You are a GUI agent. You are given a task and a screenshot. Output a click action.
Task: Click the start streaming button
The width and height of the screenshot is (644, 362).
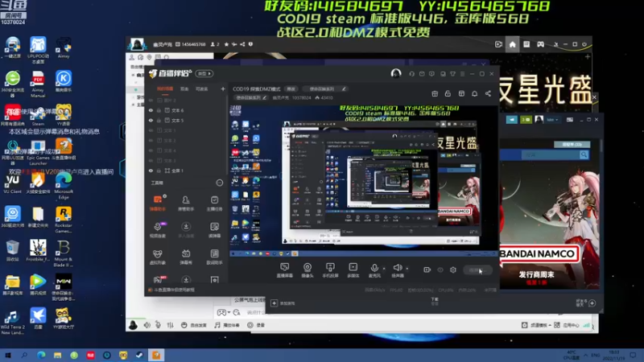point(477,270)
